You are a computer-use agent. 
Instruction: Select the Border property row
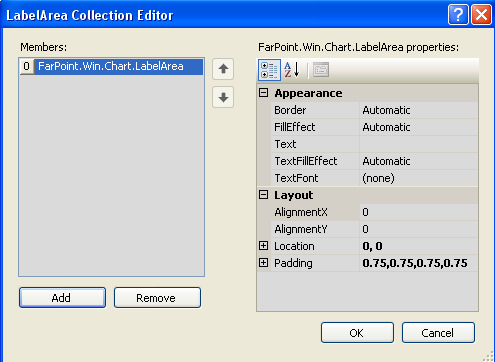(374, 110)
